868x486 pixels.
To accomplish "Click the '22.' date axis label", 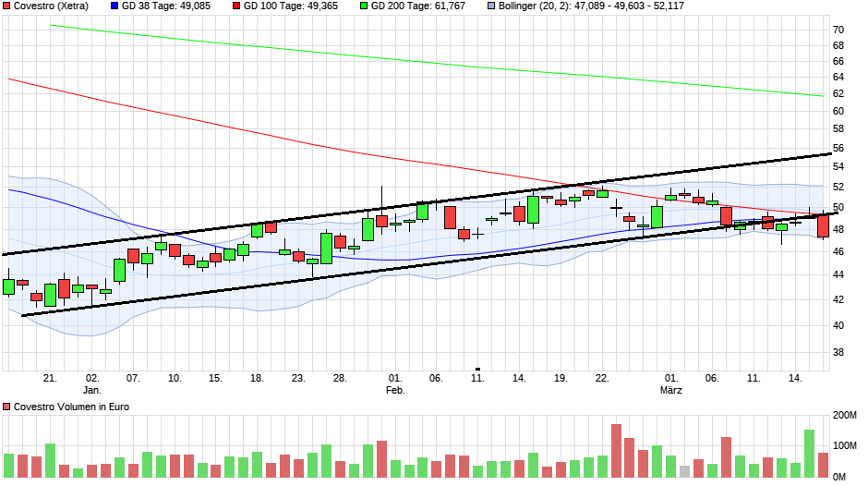I will [602, 379].
